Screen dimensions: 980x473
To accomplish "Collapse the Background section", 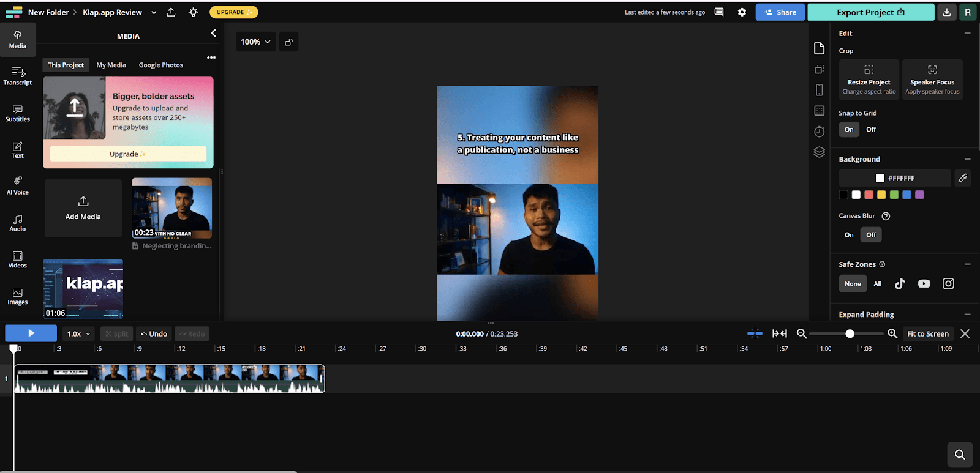I will [x=967, y=159].
